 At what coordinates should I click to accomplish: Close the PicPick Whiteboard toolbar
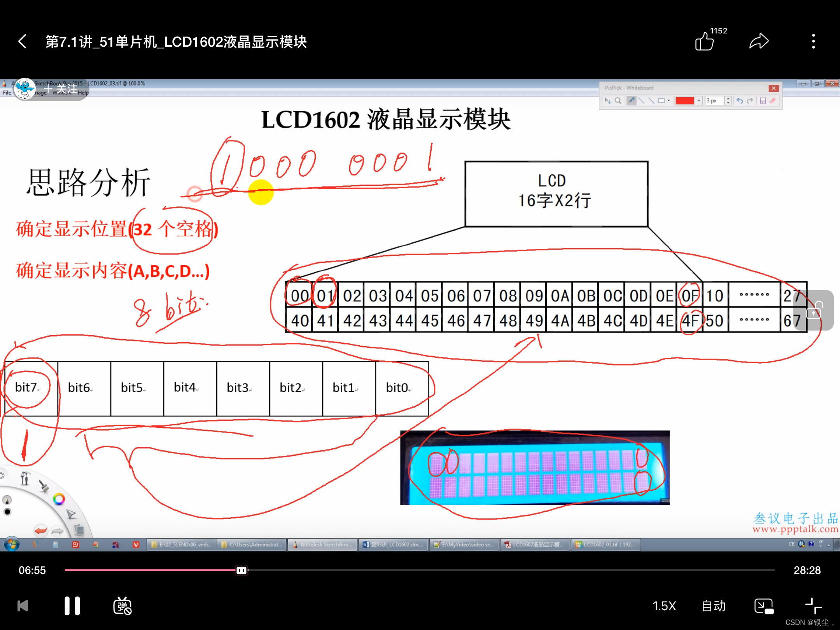pos(774,88)
